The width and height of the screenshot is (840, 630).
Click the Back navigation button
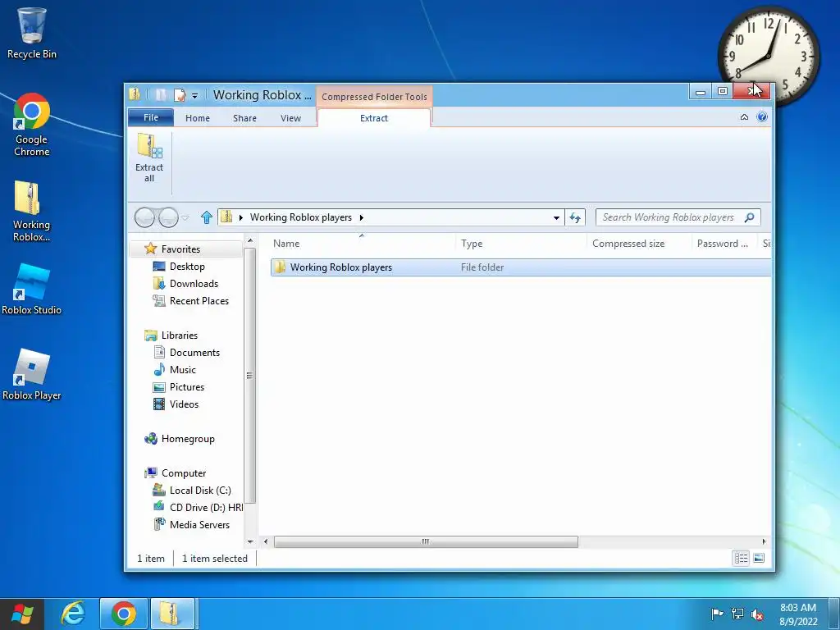[144, 217]
